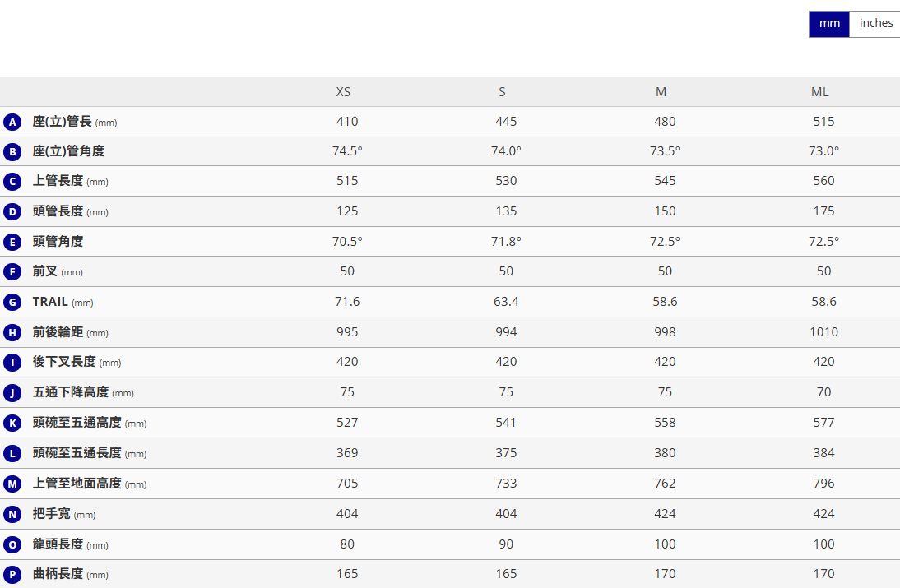Screen dimensions: 900x588
Task: Click the 龍頭長度 row label
Action: point(58,544)
